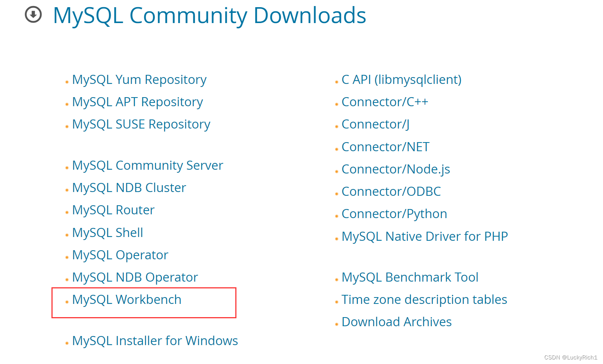Go to Connector/C++ downloads
Viewport: 603px width, 364px height.
tap(385, 102)
